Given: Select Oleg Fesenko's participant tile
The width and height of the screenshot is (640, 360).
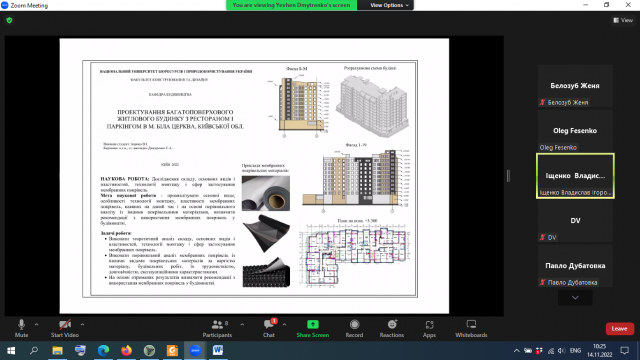Looking at the screenshot, I should pyautogui.click(x=575, y=131).
